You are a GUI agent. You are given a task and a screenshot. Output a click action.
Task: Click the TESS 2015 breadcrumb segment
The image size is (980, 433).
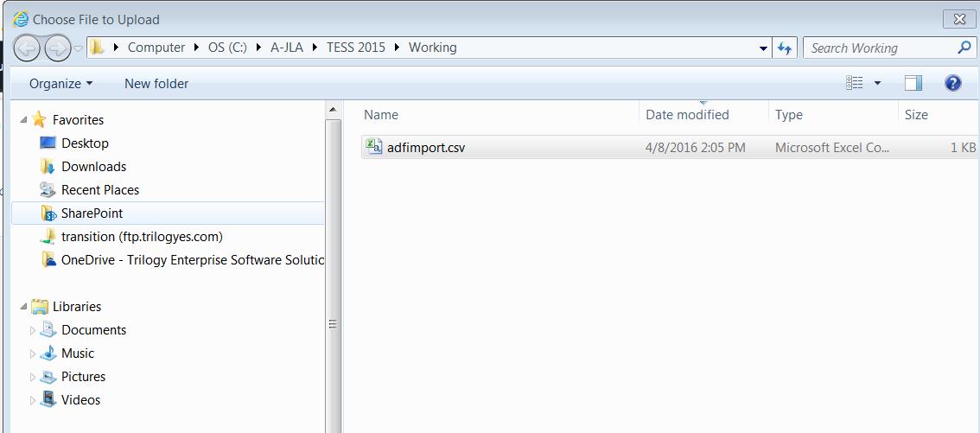[x=355, y=48]
